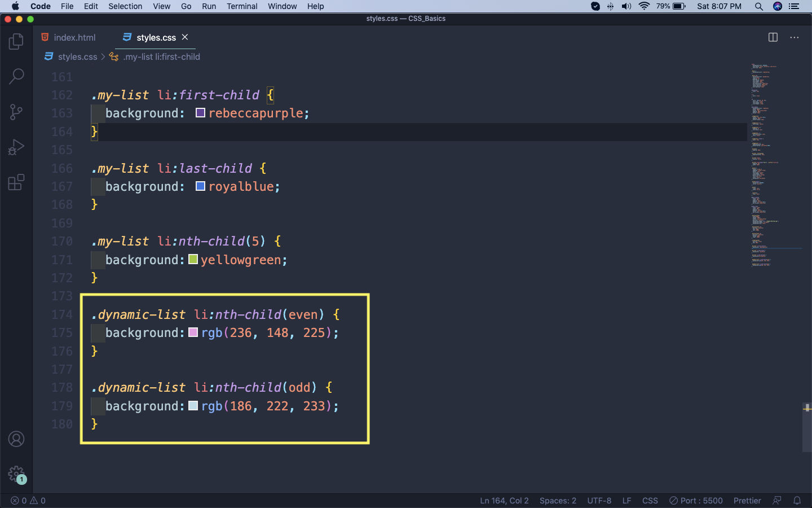Open the yellowgreen color swatch

point(193,259)
